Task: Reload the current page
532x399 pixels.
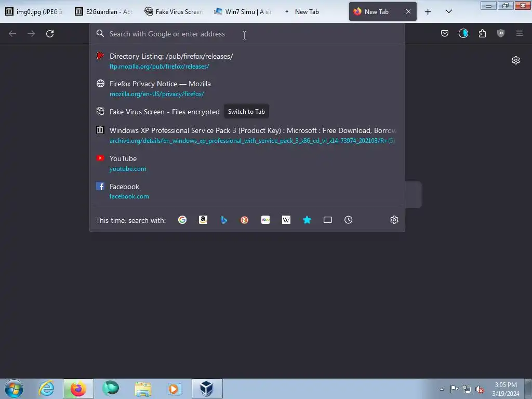Action: (x=50, y=34)
